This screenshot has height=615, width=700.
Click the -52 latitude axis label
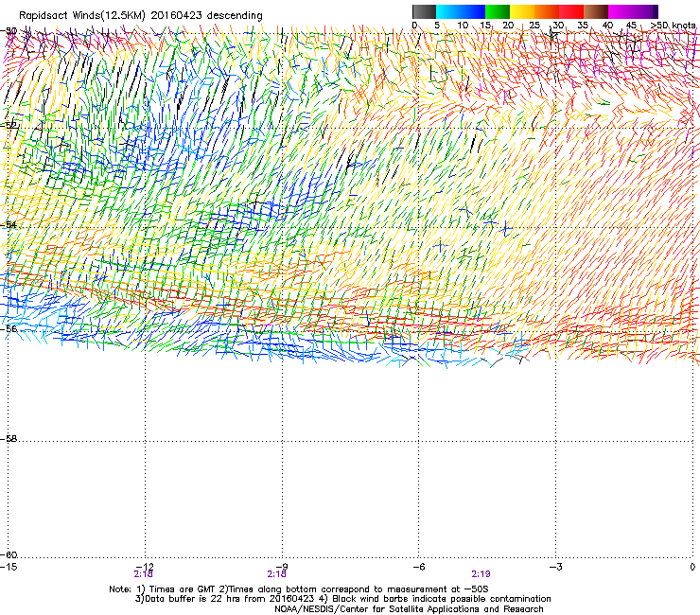[x=9, y=126]
